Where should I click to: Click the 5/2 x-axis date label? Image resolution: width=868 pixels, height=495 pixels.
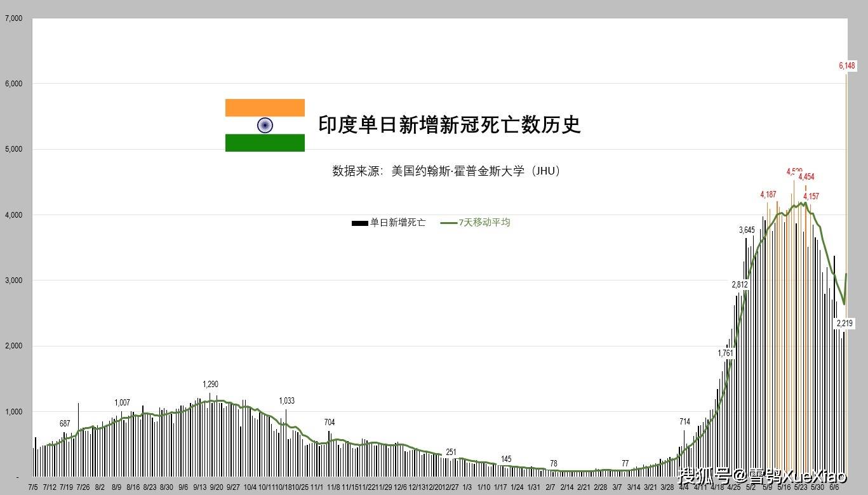(x=751, y=487)
